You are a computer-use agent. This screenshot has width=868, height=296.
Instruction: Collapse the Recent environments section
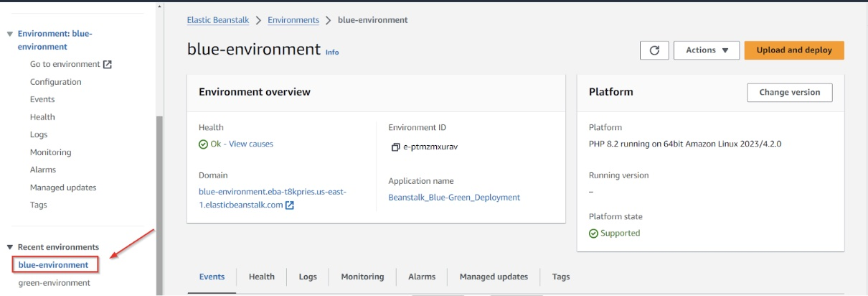click(x=10, y=247)
